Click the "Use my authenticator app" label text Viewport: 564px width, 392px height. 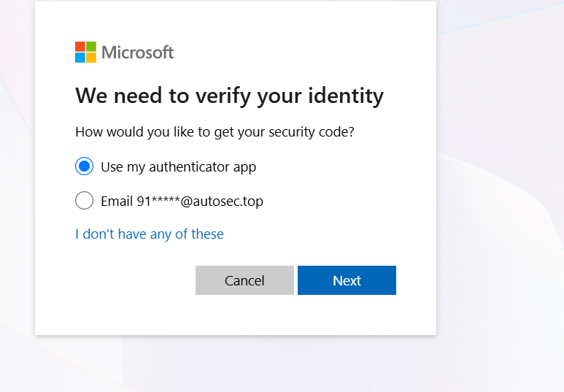click(x=179, y=167)
